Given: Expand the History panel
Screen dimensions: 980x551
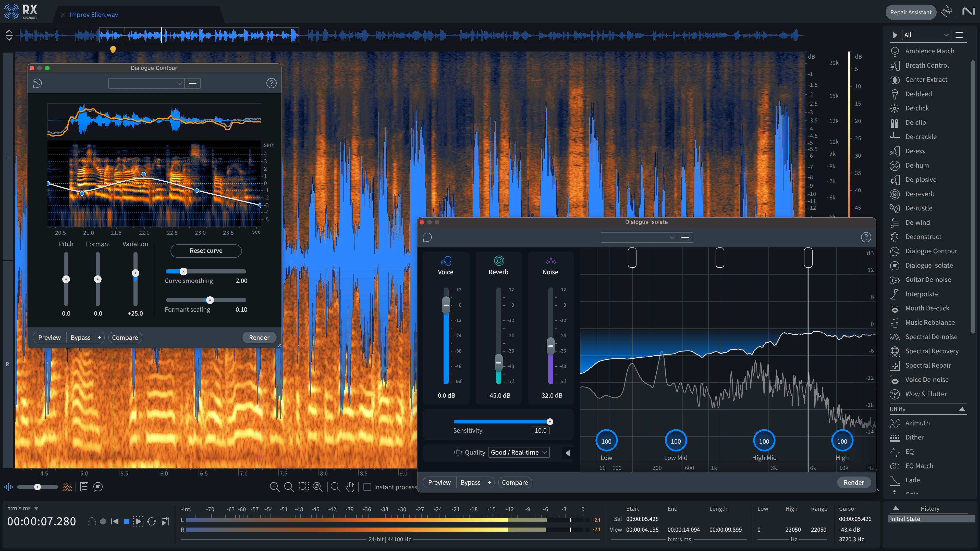Looking at the screenshot, I should pyautogui.click(x=896, y=508).
